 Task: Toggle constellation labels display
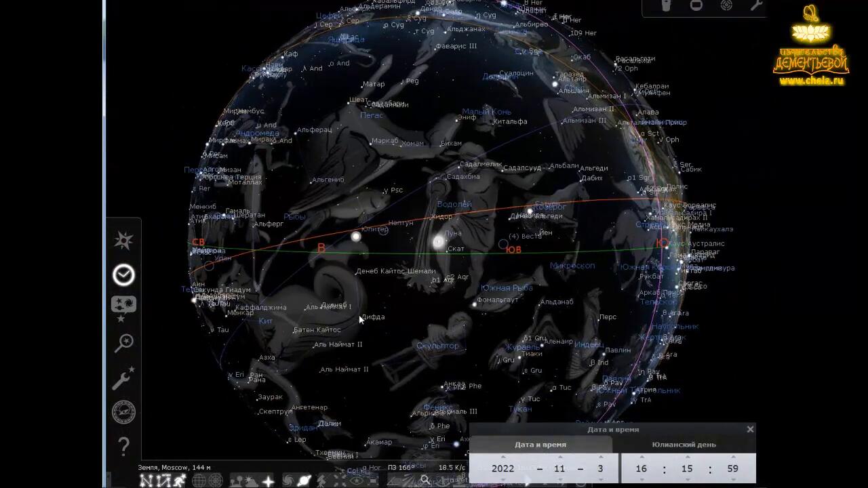tap(163, 481)
